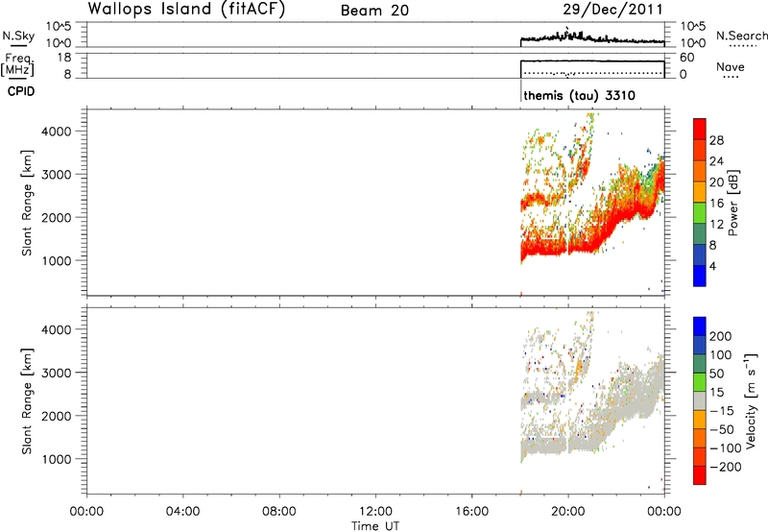
Task: Click the velocity panel 'Slant Range [km]' label
Action: click(x=27, y=400)
